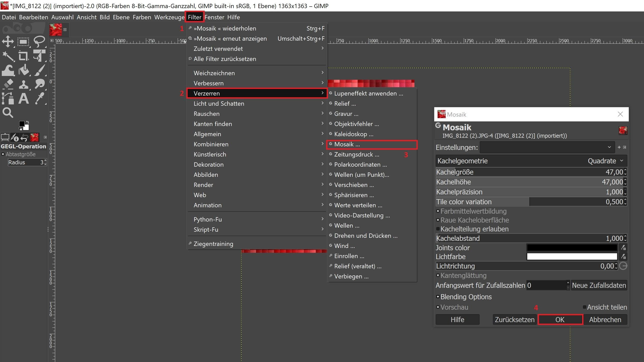Open the Farben menu
Screen dimensions: 644x362
click(x=142, y=17)
